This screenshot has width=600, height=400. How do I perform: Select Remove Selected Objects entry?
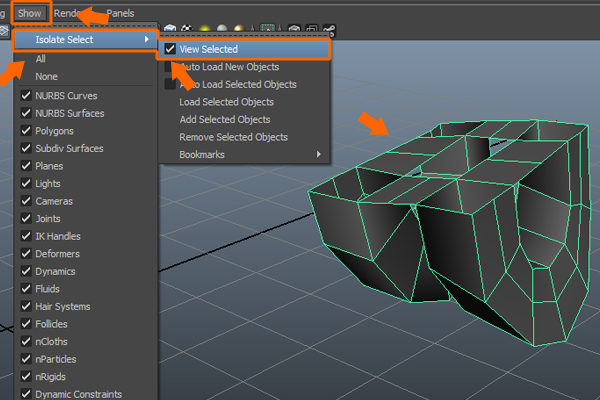tap(233, 137)
